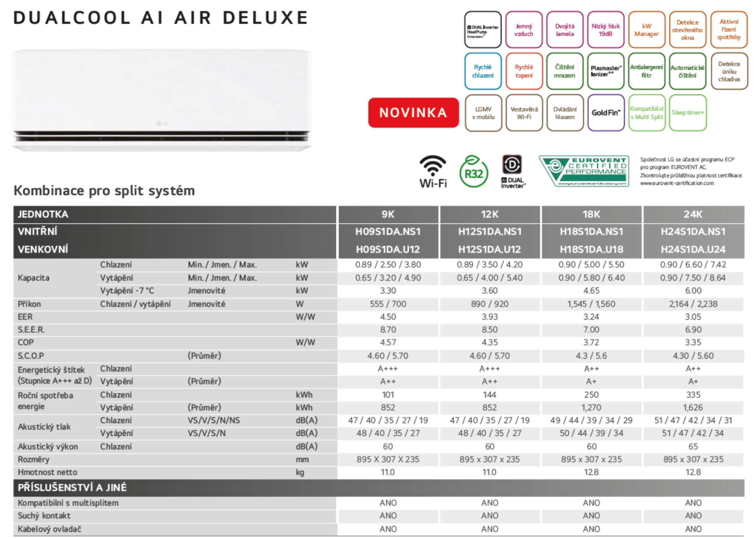Screen dimensions: 756x538
Task: Click the Plasmaster Ionizer badge
Action: pos(606,71)
